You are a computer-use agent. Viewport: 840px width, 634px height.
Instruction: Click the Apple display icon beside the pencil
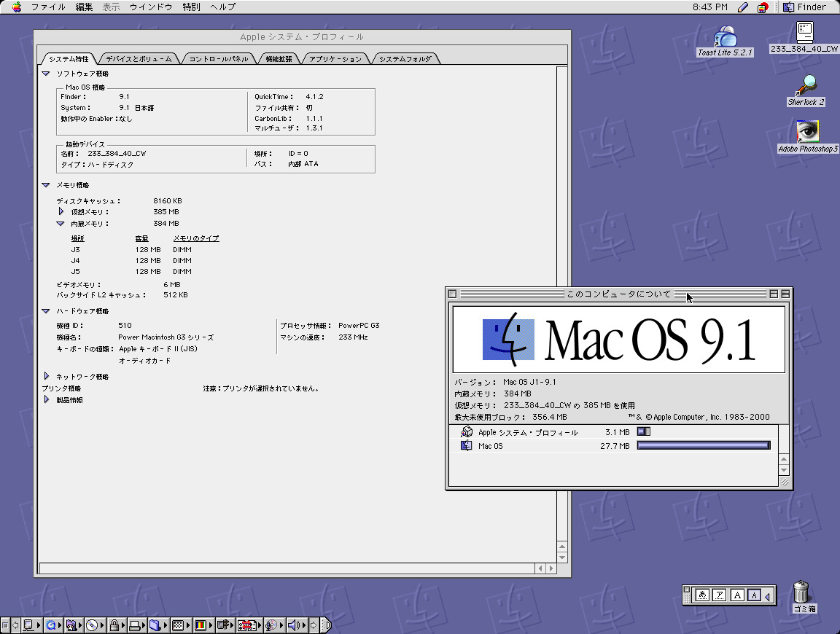(x=762, y=7)
